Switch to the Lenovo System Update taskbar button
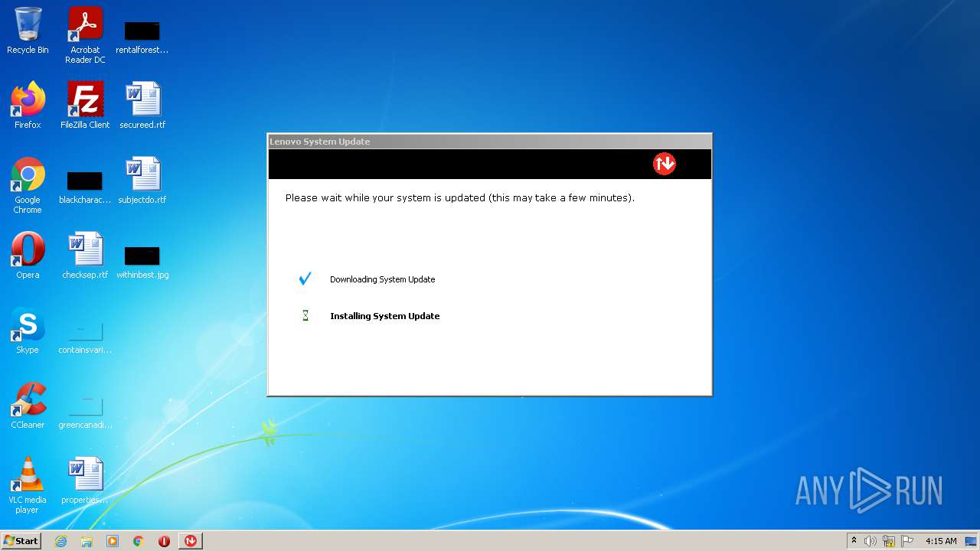The image size is (980, 551). pyautogui.click(x=190, y=541)
